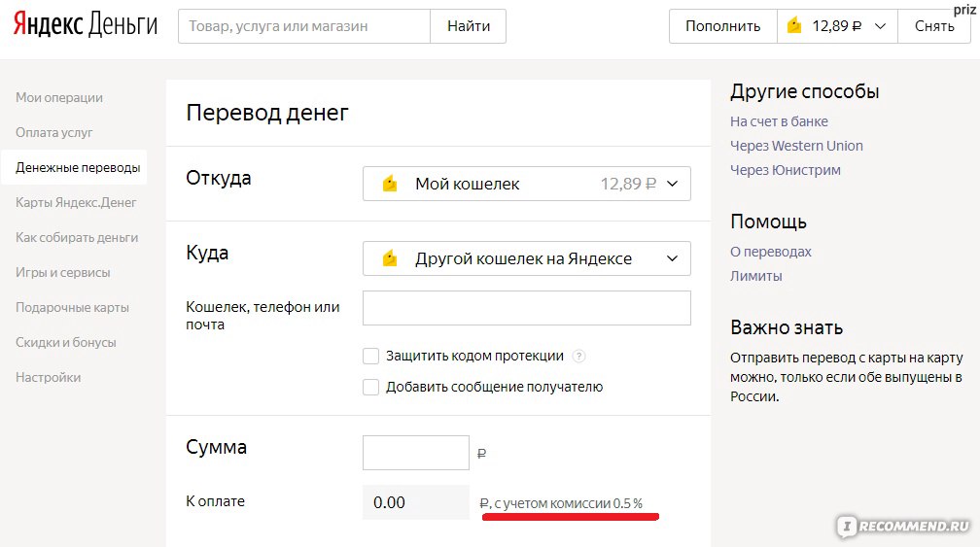Open the Яндекс Деньги logo homepage
Screen dimensions: 980x547
[x=85, y=25]
